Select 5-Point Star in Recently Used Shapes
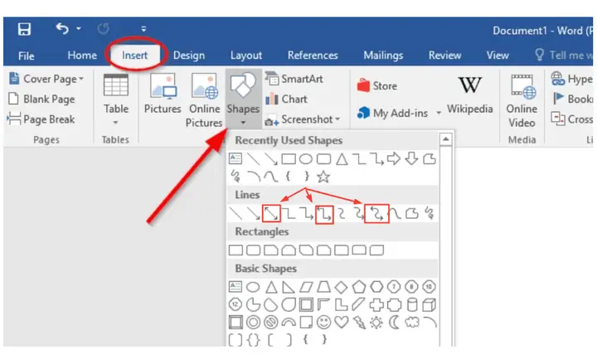The image size is (597, 364). tap(323, 177)
